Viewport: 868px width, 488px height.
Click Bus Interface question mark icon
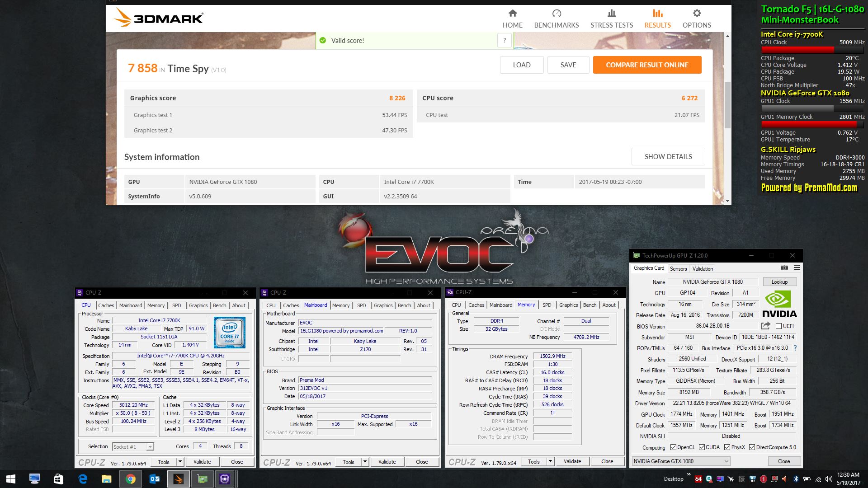coord(795,348)
